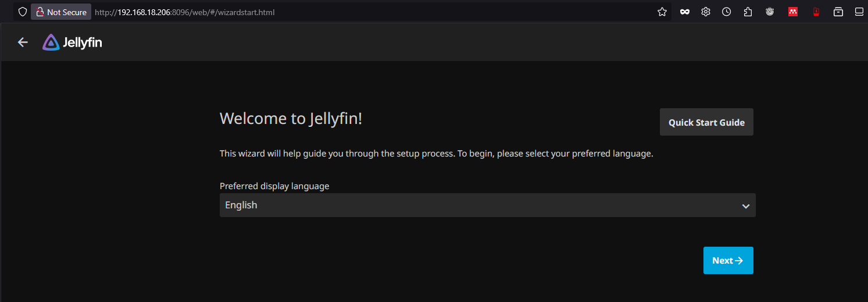Click the Jellyfin logo in the header
The width and height of the screenshot is (868, 302).
[x=72, y=42]
